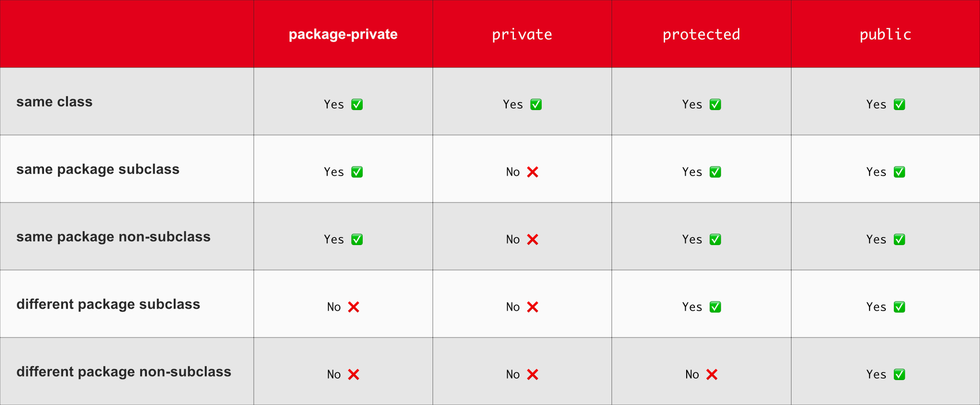Viewport: 980px width, 405px height.
Task: Select the protected column header
Action: pos(701,34)
